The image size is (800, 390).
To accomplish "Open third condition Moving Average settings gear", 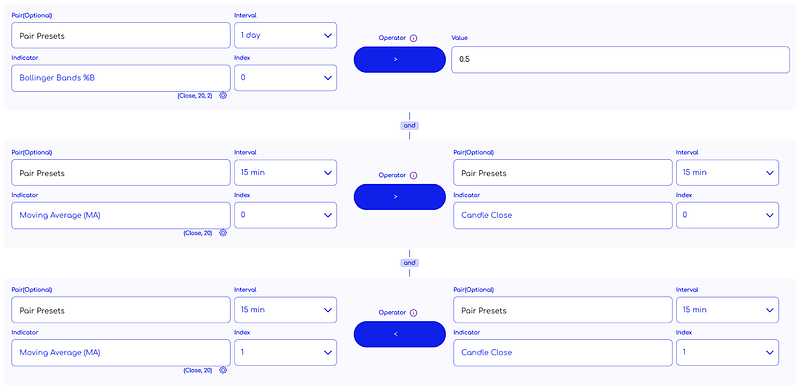I will (223, 370).
